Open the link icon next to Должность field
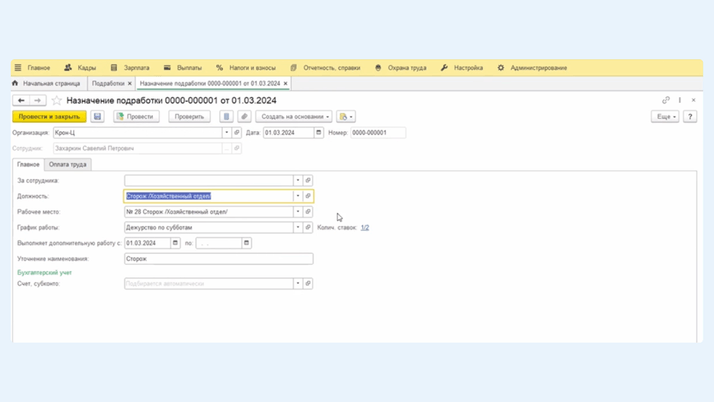714x402 pixels. point(308,196)
